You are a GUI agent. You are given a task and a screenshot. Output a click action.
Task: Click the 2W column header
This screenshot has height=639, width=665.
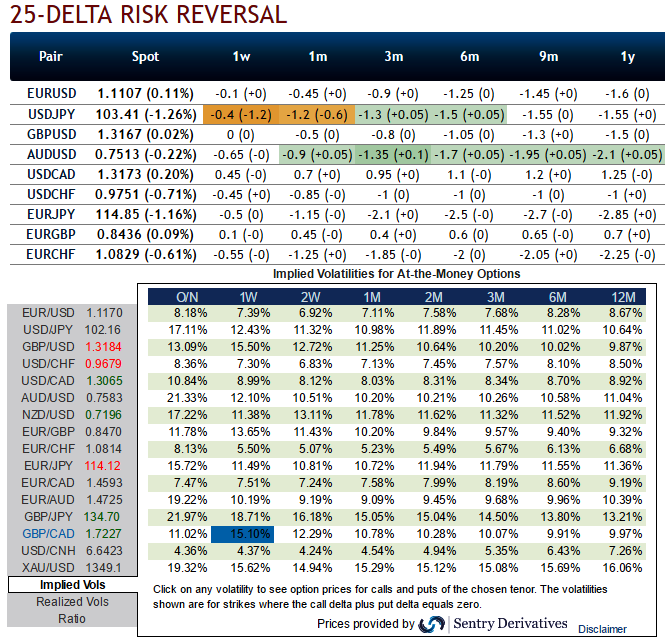310,297
